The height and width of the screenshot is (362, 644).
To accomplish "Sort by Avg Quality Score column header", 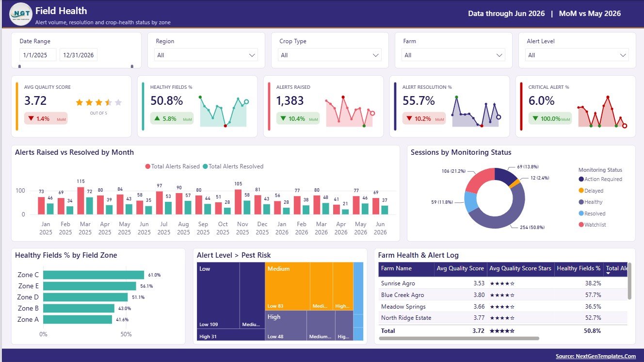I will pyautogui.click(x=460, y=268).
